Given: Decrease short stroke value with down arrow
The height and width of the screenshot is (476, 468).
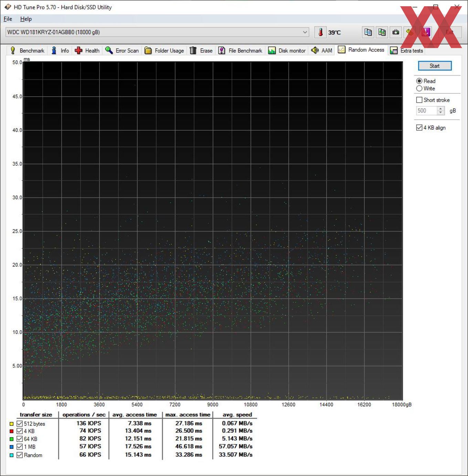Looking at the screenshot, I should (440, 112).
